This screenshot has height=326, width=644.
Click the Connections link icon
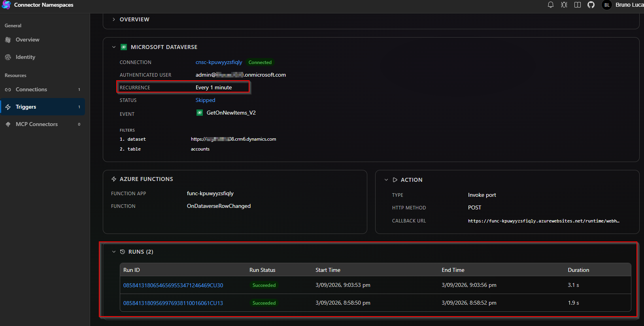pyautogui.click(x=8, y=90)
